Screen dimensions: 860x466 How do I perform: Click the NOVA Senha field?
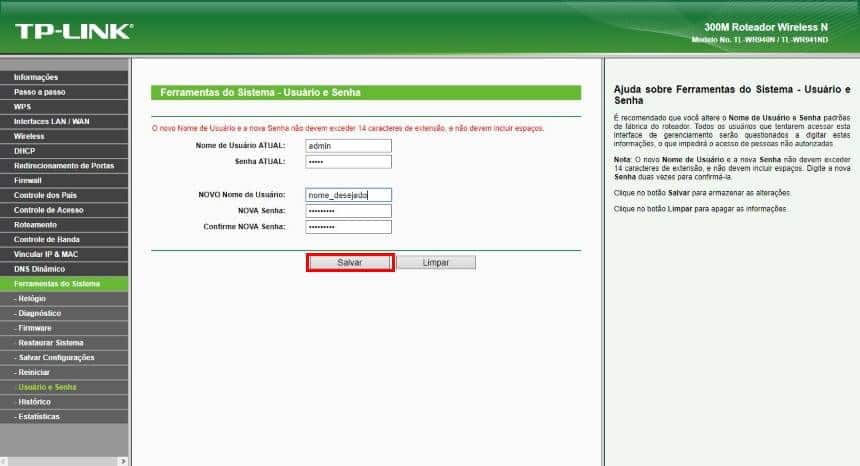[x=348, y=211]
